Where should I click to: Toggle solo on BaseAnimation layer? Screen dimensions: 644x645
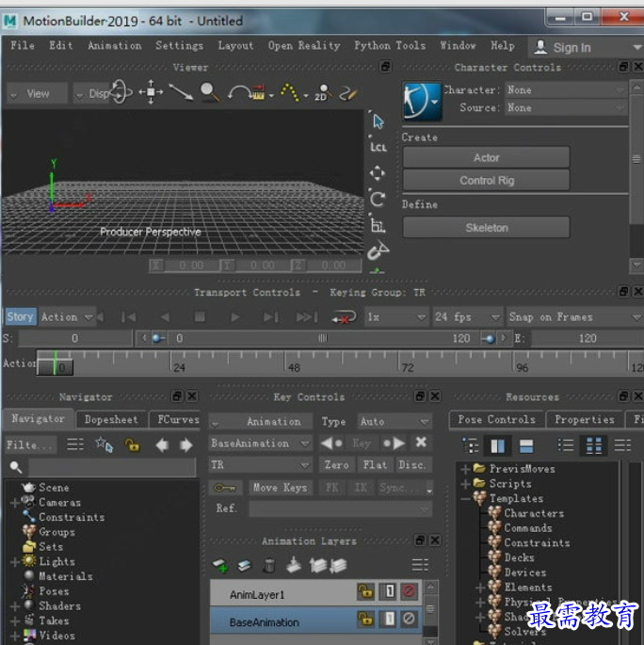tap(388, 619)
